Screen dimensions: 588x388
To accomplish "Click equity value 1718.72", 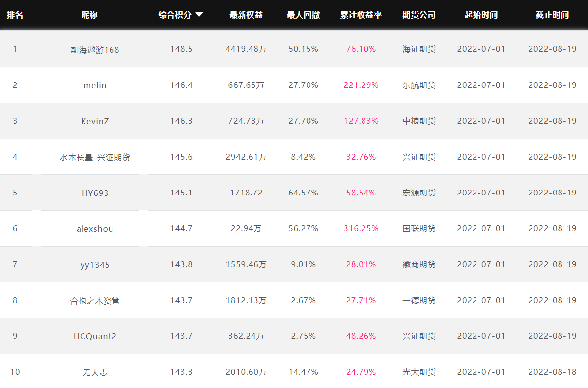I will (246, 193).
